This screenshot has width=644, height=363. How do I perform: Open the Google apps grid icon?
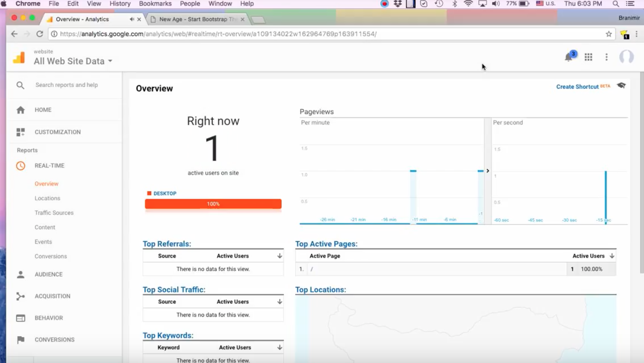[588, 57]
